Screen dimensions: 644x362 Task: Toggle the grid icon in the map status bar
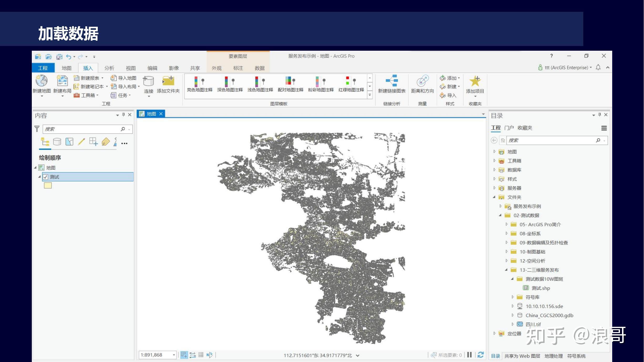tap(201, 355)
